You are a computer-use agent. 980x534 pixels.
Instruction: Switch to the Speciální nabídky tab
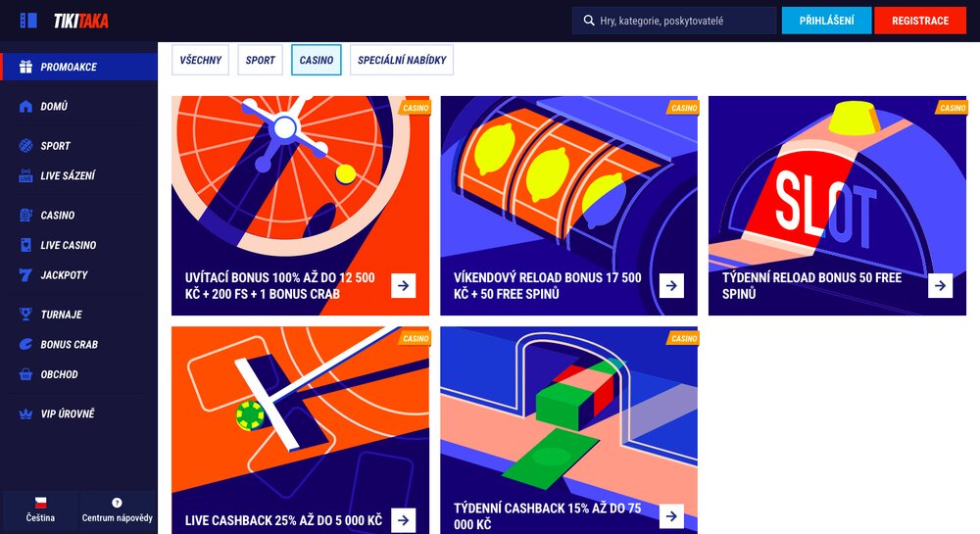pos(402,60)
